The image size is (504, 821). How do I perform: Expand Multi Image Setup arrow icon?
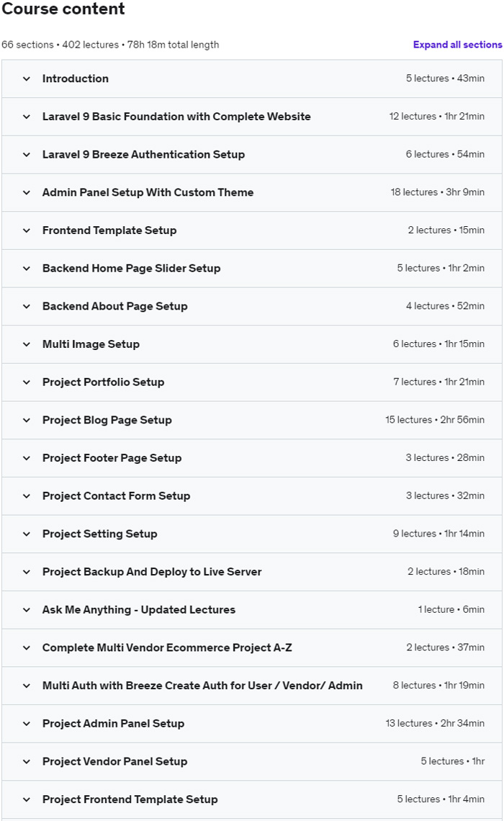(x=27, y=344)
